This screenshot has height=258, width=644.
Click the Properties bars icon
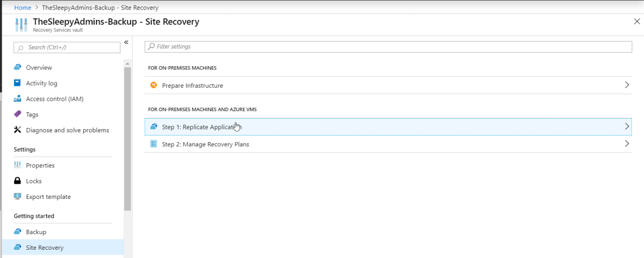[x=18, y=166]
